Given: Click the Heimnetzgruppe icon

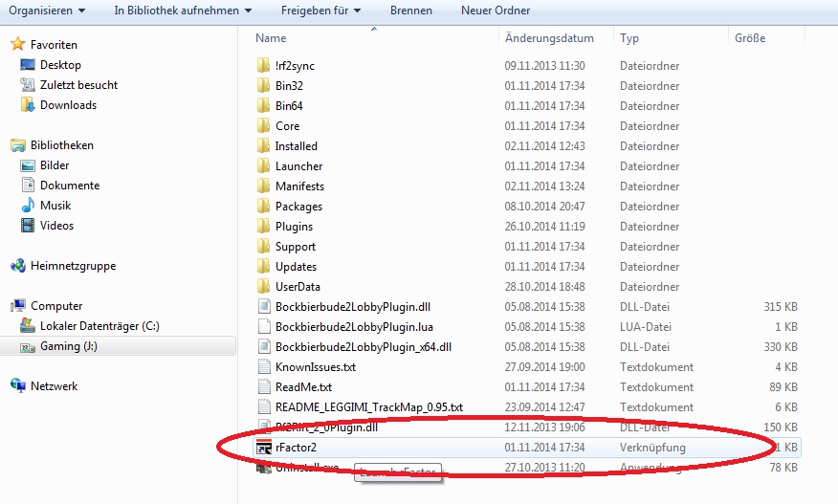Looking at the screenshot, I should pos(17,266).
